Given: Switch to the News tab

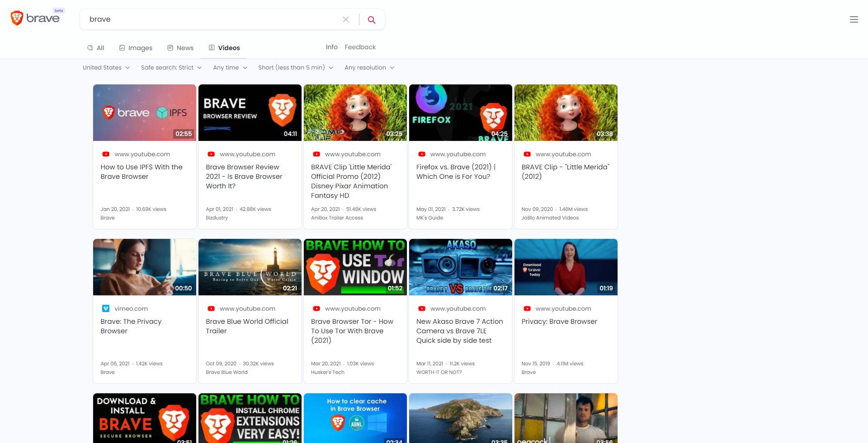Looking at the screenshot, I should point(180,48).
